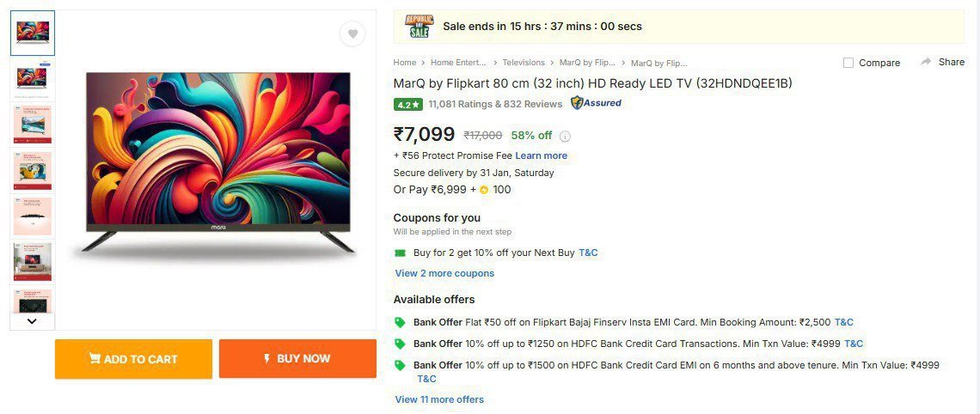The height and width of the screenshot is (414, 980).
Task: Expand View 11 more offers
Action: (x=439, y=399)
